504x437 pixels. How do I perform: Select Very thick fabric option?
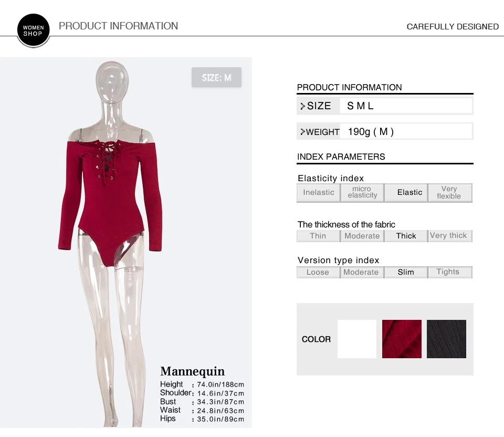click(450, 236)
